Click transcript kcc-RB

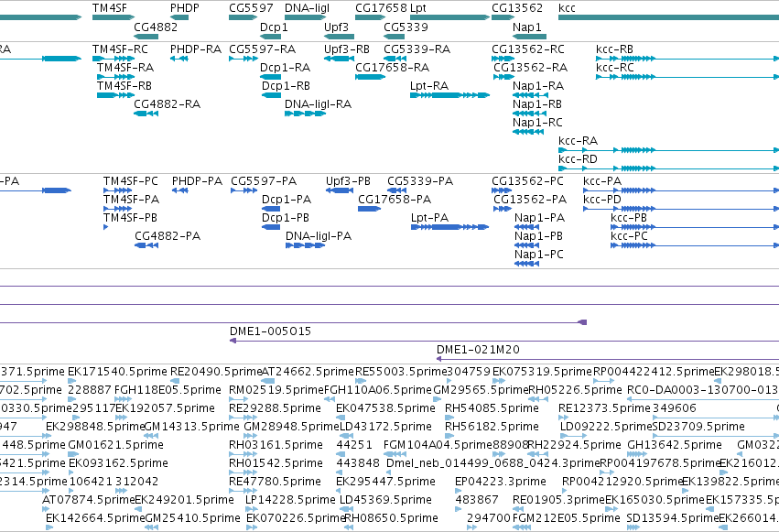tap(687, 59)
